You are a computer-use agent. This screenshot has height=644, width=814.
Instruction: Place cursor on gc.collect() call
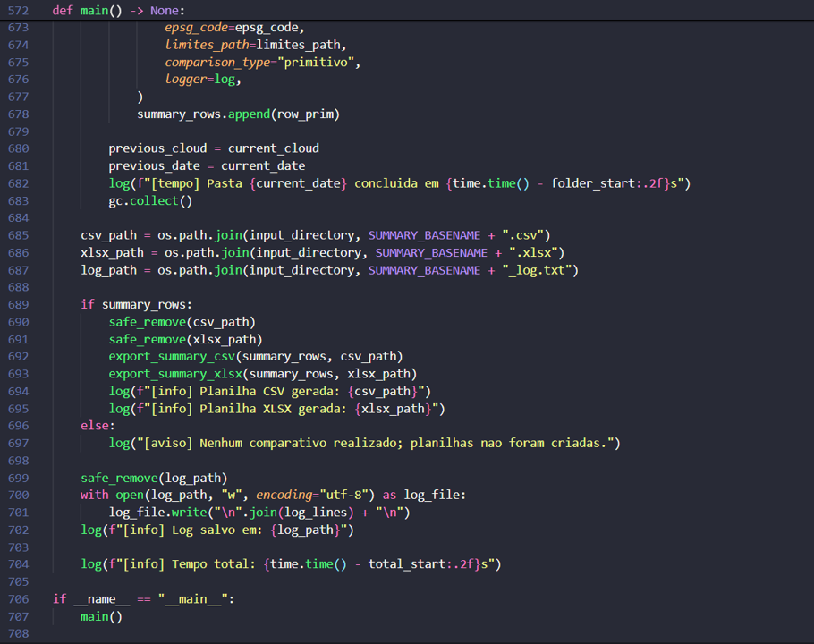tap(150, 201)
